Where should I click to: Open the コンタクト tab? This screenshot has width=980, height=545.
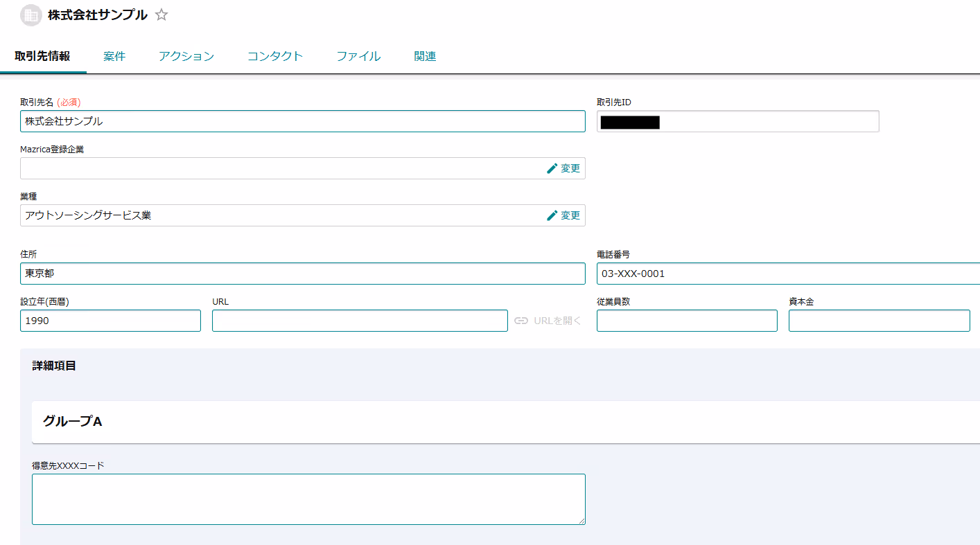[275, 57]
